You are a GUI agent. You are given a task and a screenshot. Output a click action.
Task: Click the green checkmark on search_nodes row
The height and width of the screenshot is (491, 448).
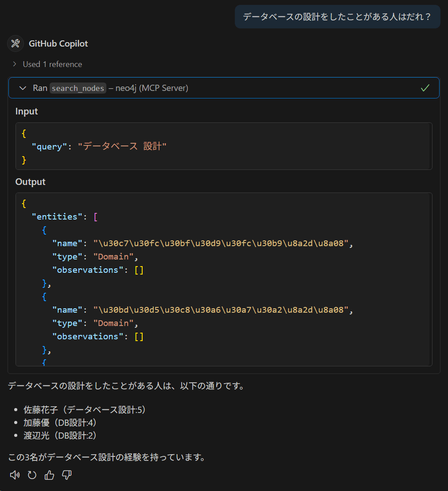click(x=425, y=88)
